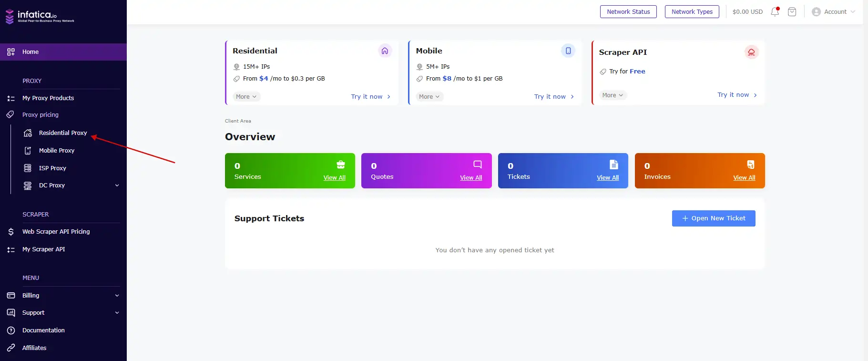The width and height of the screenshot is (868, 361).
Task: Select the Documentation icon in the sidebar
Action: [10, 330]
